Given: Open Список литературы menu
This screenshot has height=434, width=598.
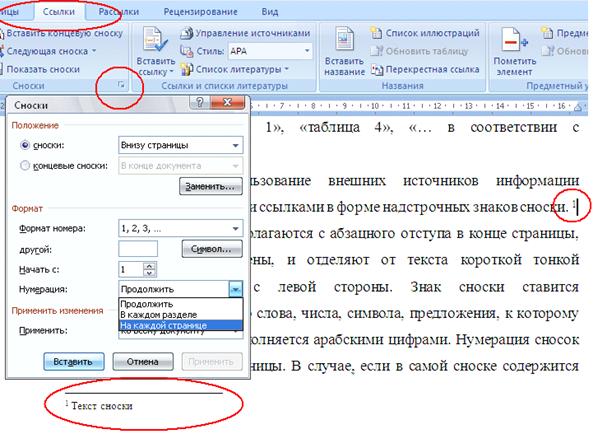Looking at the screenshot, I should 242,69.
